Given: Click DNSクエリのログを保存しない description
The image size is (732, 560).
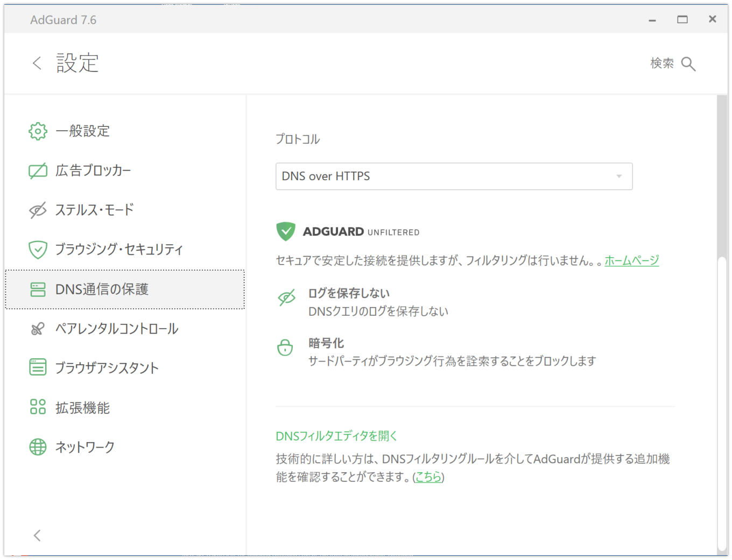Looking at the screenshot, I should pos(378,311).
